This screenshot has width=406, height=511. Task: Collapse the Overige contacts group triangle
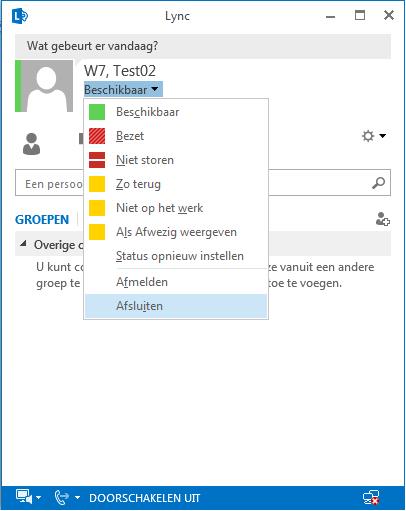[23, 244]
